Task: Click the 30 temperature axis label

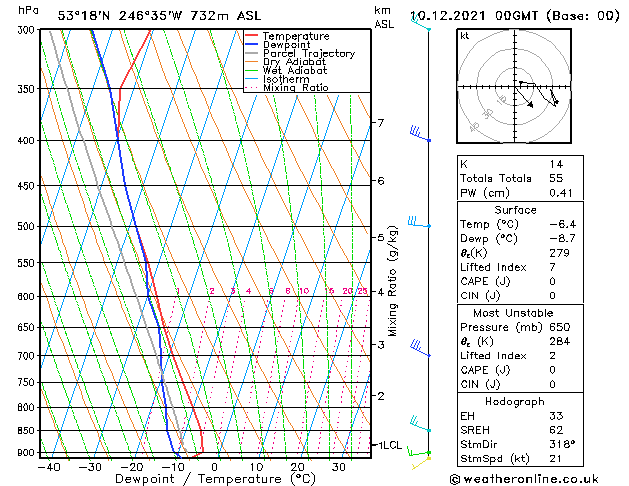Action: (339, 467)
